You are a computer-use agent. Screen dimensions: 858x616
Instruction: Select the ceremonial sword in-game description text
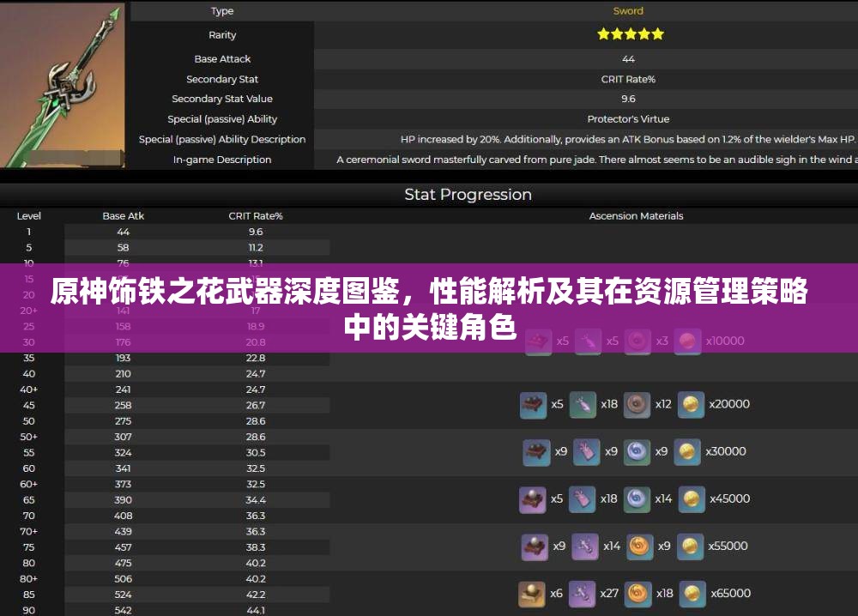(596, 160)
